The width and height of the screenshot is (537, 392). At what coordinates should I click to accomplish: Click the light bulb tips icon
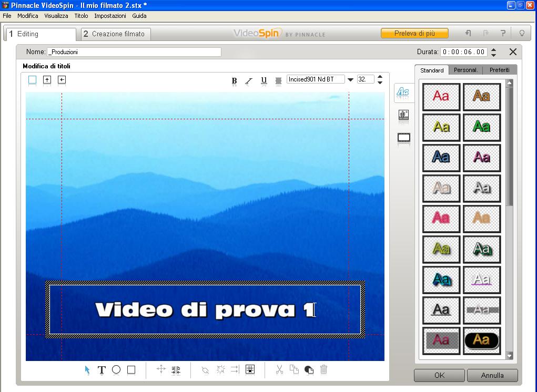click(x=522, y=33)
